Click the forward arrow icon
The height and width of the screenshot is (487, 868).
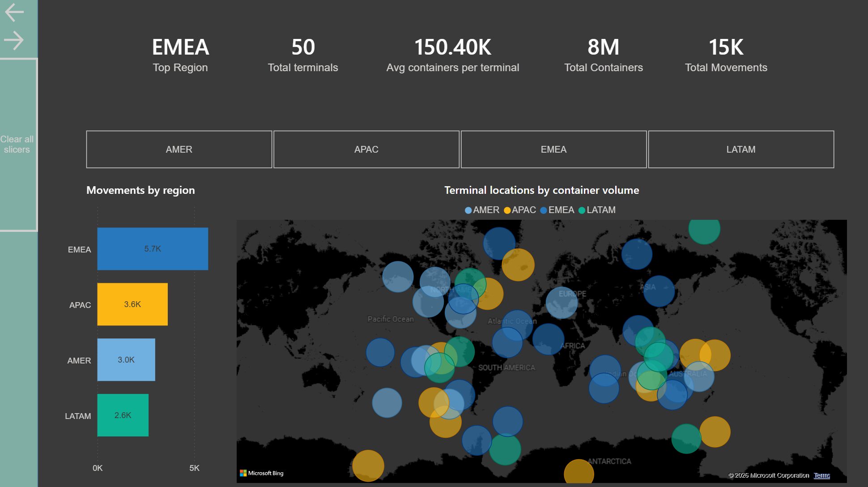coord(14,40)
